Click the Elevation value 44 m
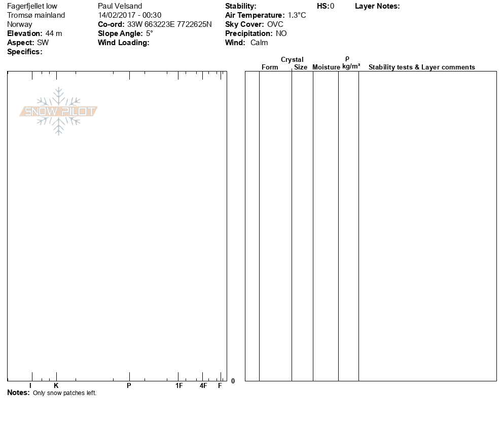The height and width of the screenshot is (426, 504). tap(53, 33)
